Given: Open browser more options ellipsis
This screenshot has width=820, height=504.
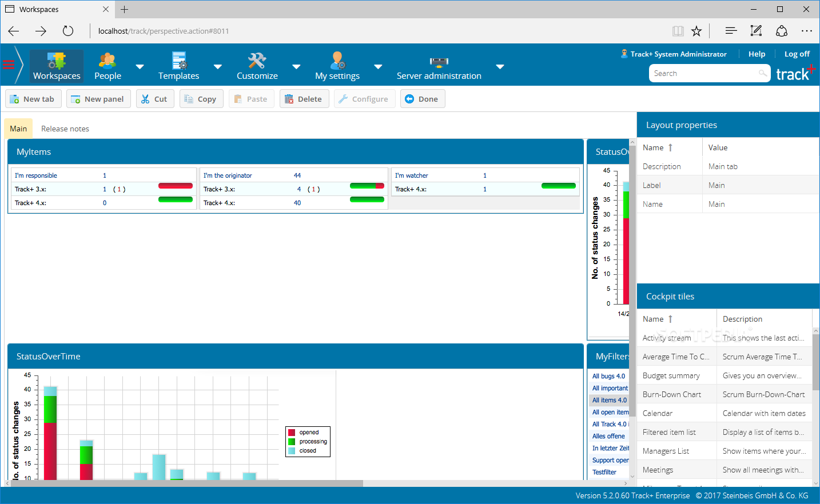Looking at the screenshot, I should pyautogui.click(x=806, y=31).
